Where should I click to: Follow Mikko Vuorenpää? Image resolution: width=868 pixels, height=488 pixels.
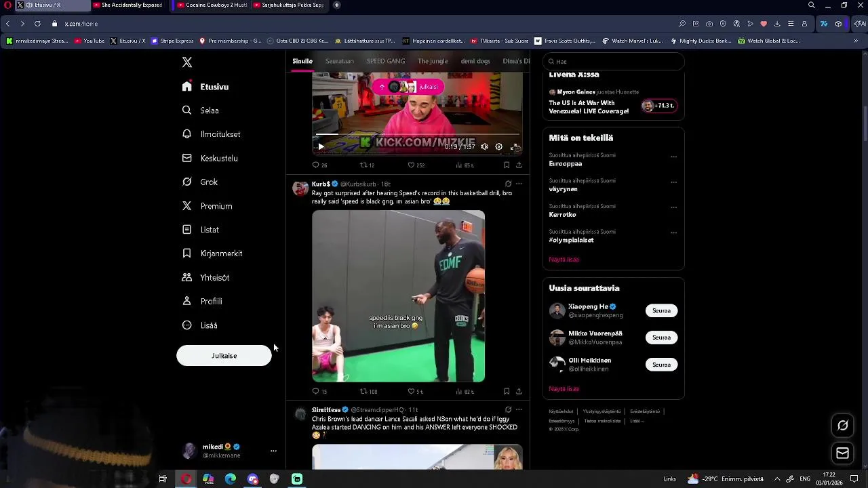pos(661,338)
